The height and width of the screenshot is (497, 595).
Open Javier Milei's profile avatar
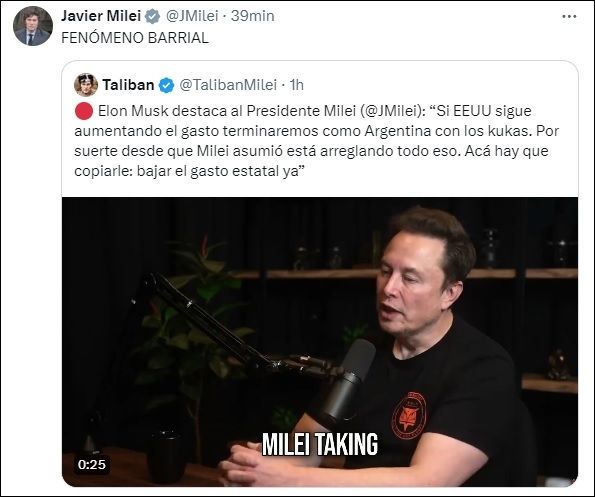point(33,26)
